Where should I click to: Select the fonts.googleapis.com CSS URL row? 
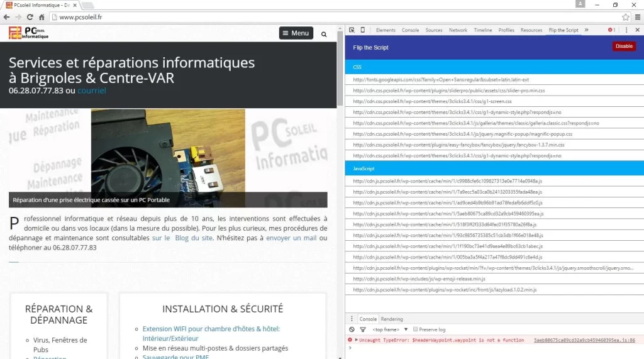coord(494,80)
